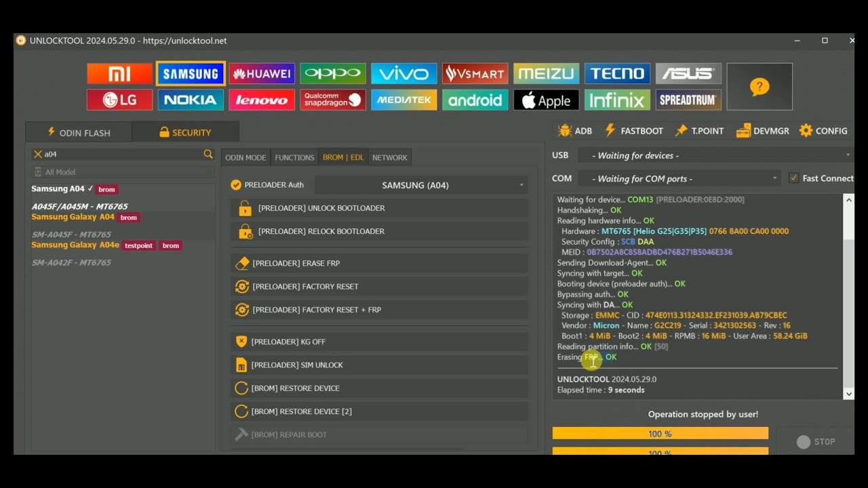Click [PRELOADER] RELOCK BOOTLOADER button
This screenshot has width=868, height=488.
[379, 231]
